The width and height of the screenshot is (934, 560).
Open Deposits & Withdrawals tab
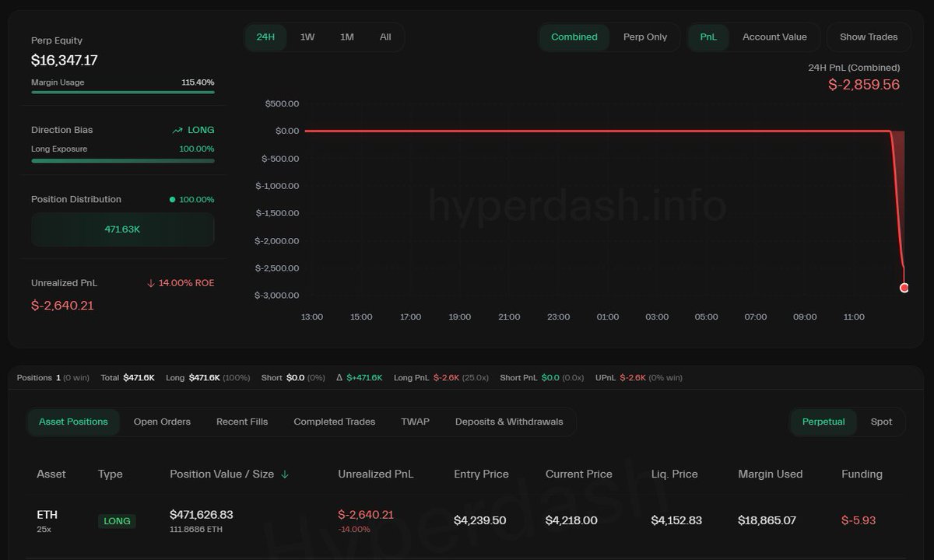(509, 422)
